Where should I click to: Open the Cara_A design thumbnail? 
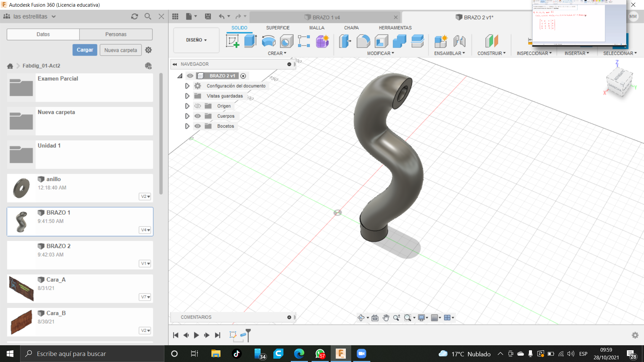point(21,289)
